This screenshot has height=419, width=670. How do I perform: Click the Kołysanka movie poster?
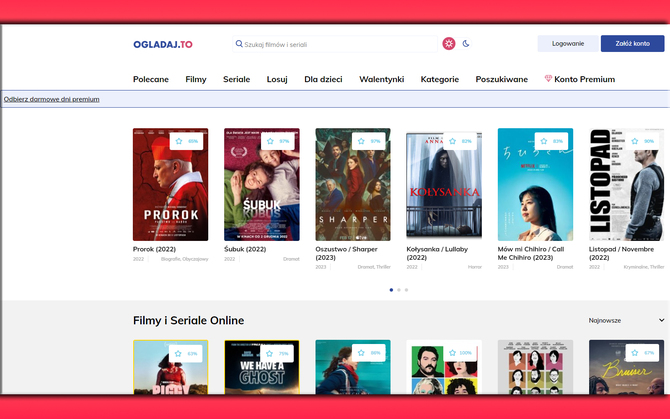coord(444,185)
